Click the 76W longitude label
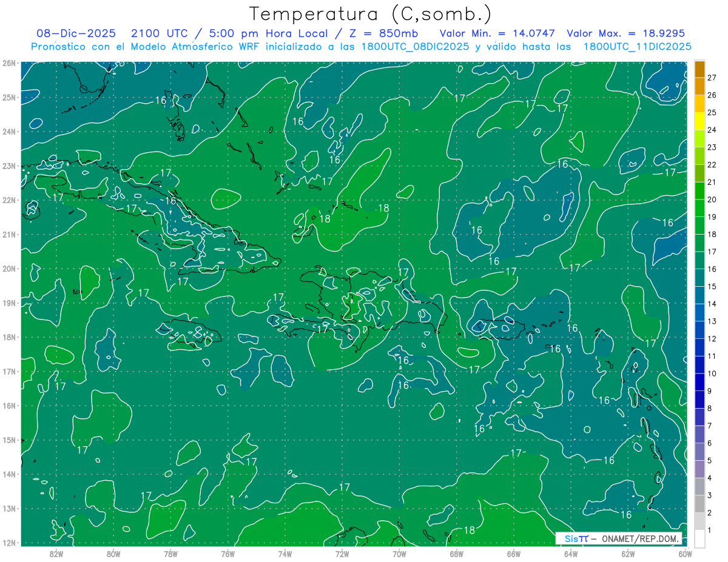The width and height of the screenshot is (728, 562). [228, 554]
